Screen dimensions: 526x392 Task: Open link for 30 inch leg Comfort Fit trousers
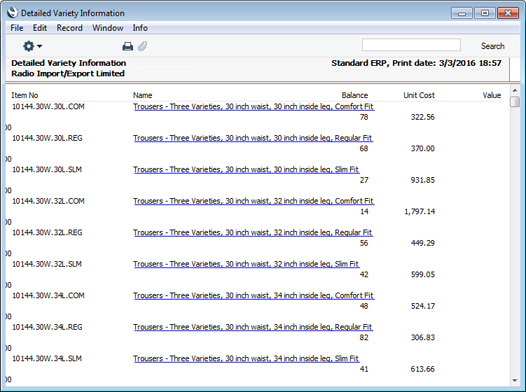[253, 107]
